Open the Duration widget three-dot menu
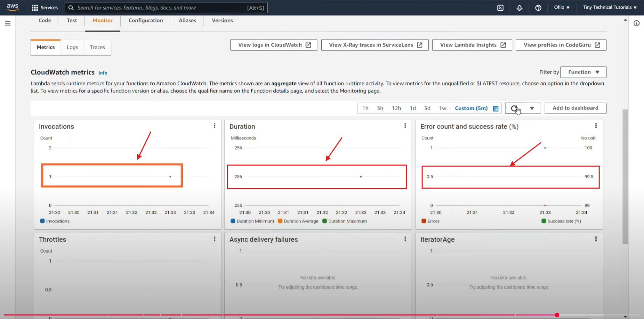 [x=405, y=126]
